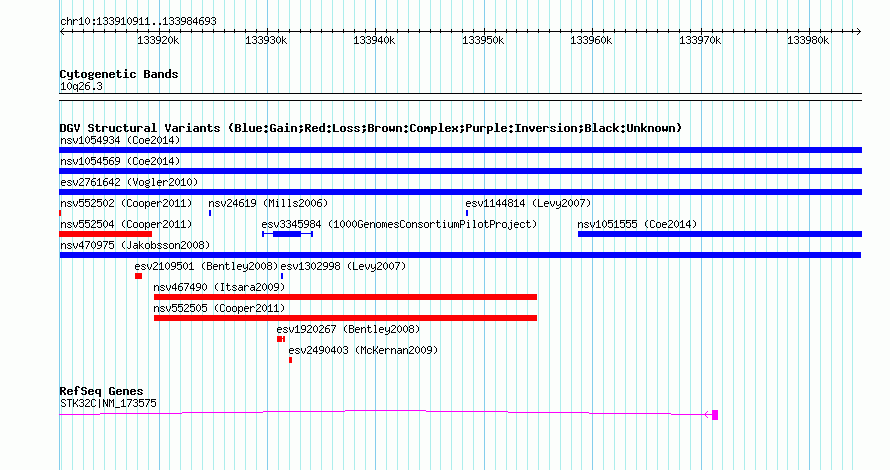
Task: Click the DGV Structural Variants track title
Action: (x=370, y=128)
